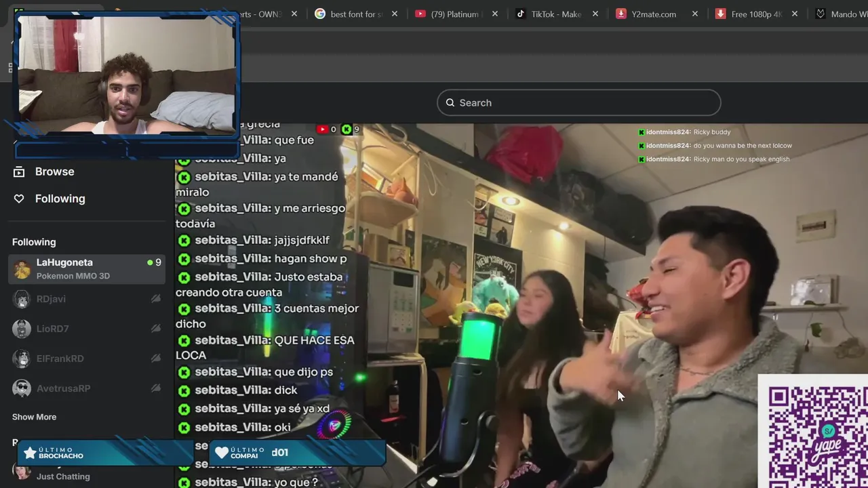
Task: Click the Kick viewer count icon on stream
Action: point(347,129)
